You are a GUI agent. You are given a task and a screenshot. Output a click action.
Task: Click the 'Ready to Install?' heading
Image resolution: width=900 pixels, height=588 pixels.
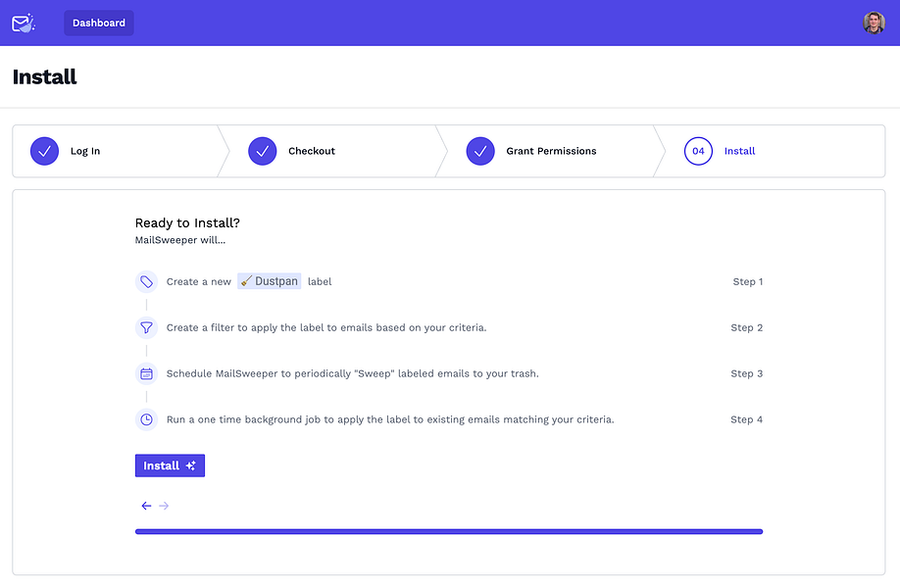187,222
